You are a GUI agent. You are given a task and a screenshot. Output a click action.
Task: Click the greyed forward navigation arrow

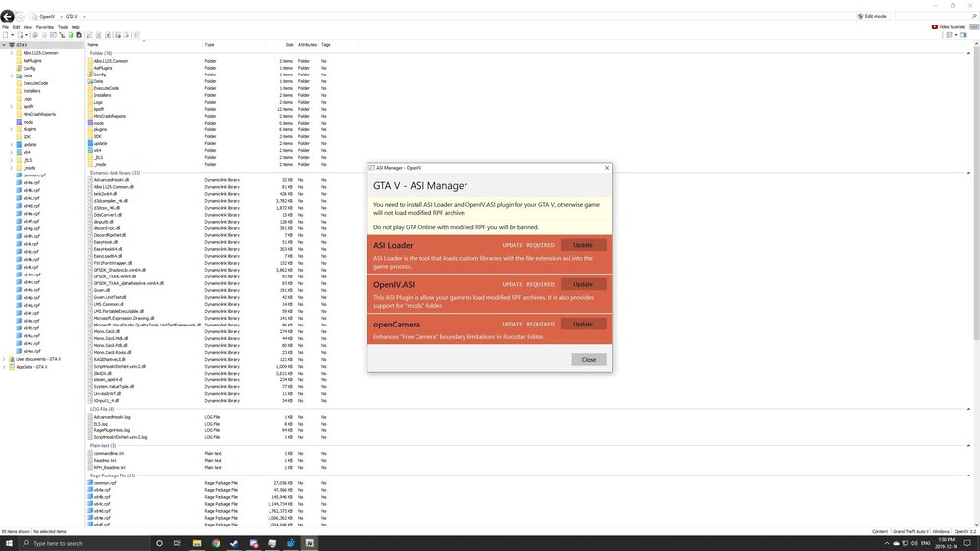click(x=20, y=16)
